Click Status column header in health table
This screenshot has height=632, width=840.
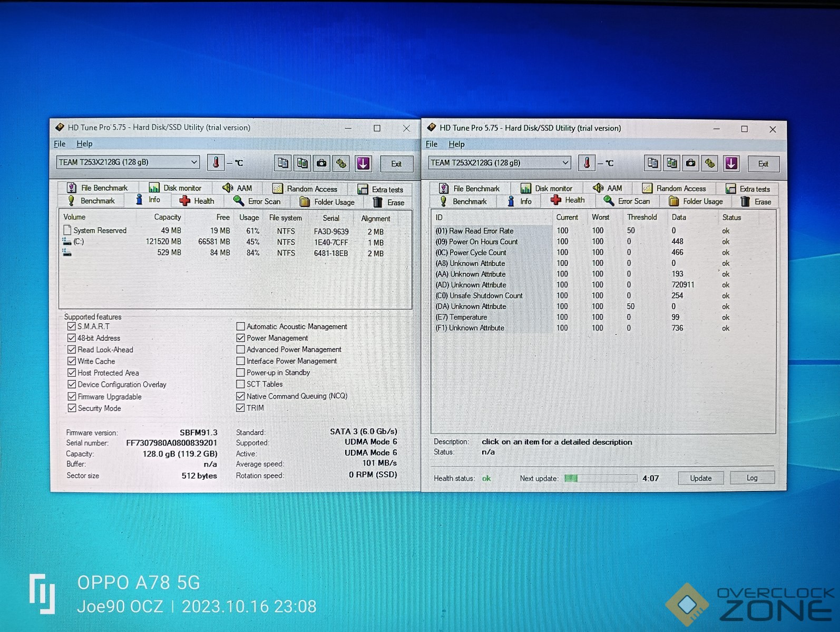click(x=731, y=217)
